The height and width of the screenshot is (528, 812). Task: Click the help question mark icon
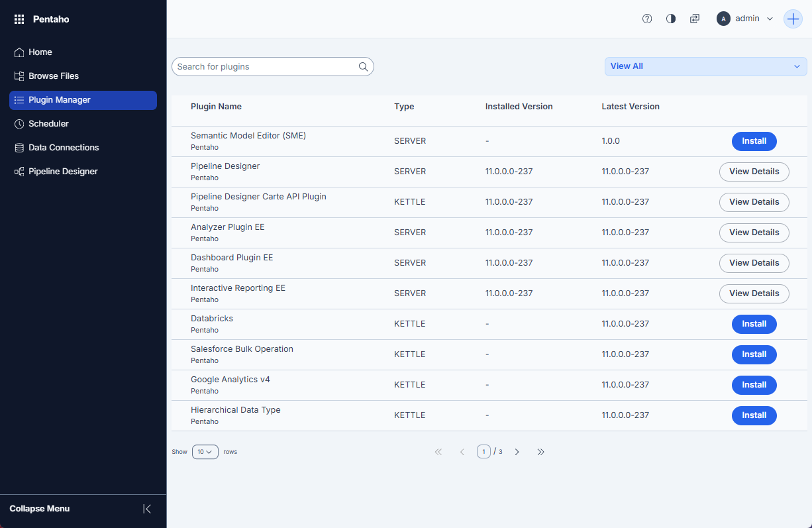tap(647, 19)
